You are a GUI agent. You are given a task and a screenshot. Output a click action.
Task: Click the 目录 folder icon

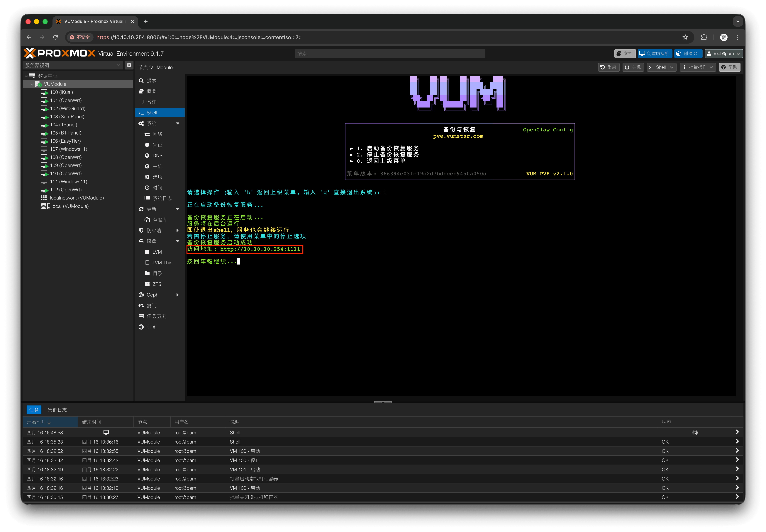click(147, 273)
